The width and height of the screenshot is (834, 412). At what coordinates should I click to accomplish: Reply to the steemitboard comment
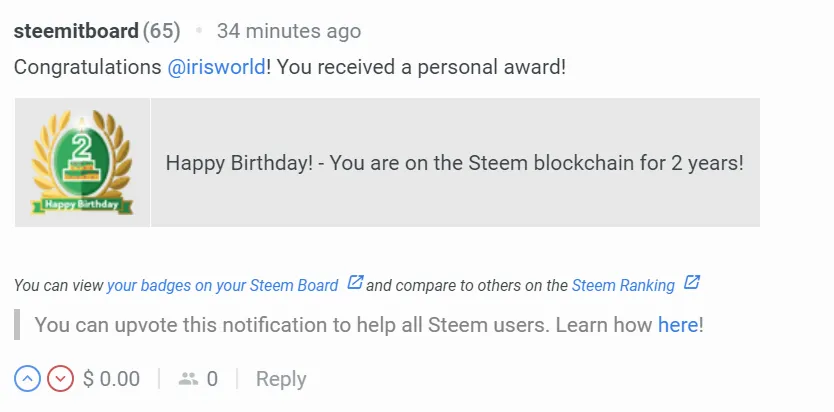pos(281,379)
